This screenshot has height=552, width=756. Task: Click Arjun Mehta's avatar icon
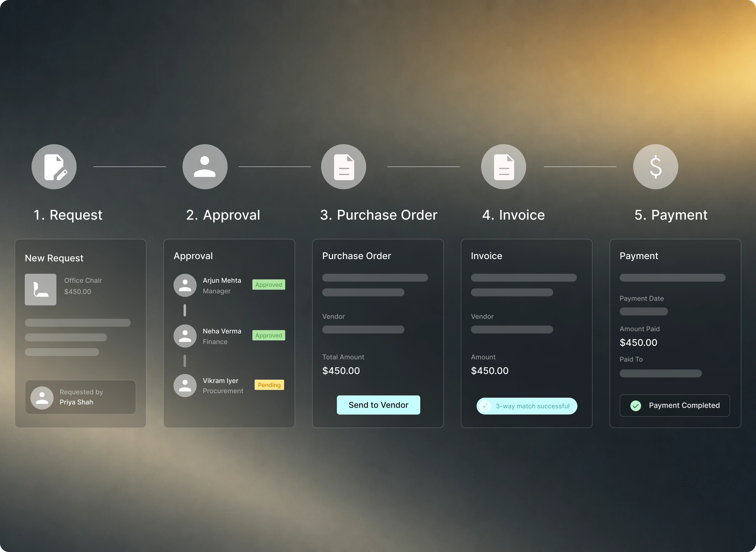185,285
